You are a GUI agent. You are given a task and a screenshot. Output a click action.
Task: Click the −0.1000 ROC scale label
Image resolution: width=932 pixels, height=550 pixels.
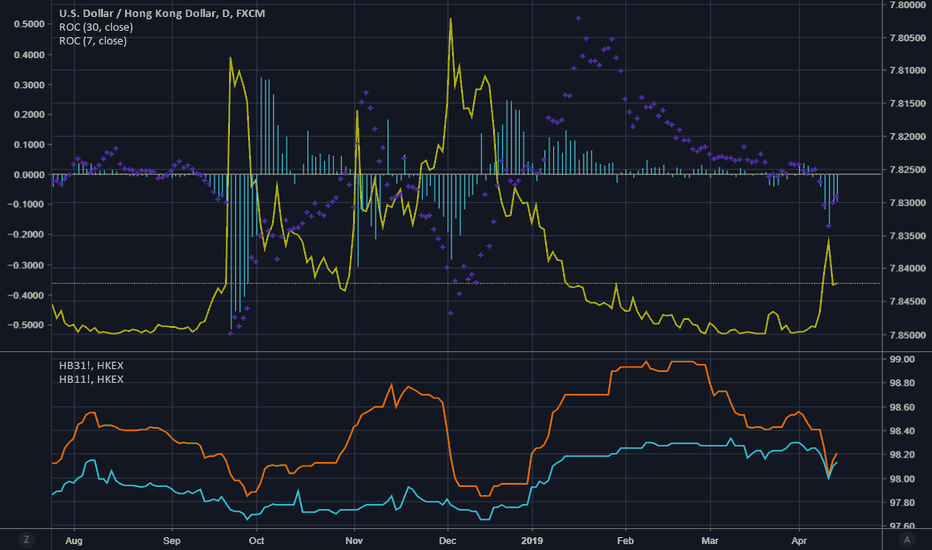(x=26, y=204)
